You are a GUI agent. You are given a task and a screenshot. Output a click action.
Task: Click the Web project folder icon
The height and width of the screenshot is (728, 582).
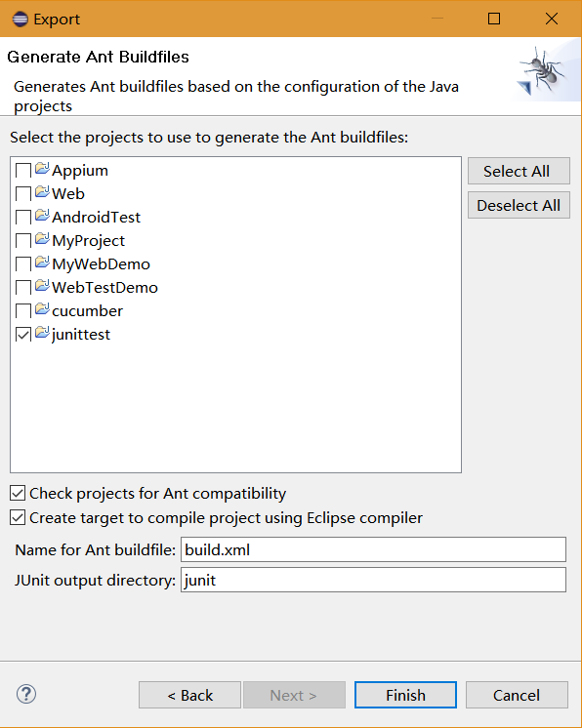42,192
